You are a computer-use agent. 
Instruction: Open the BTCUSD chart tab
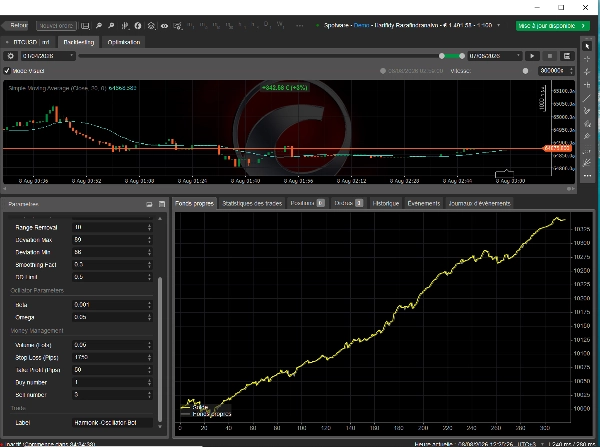[28, 42]
